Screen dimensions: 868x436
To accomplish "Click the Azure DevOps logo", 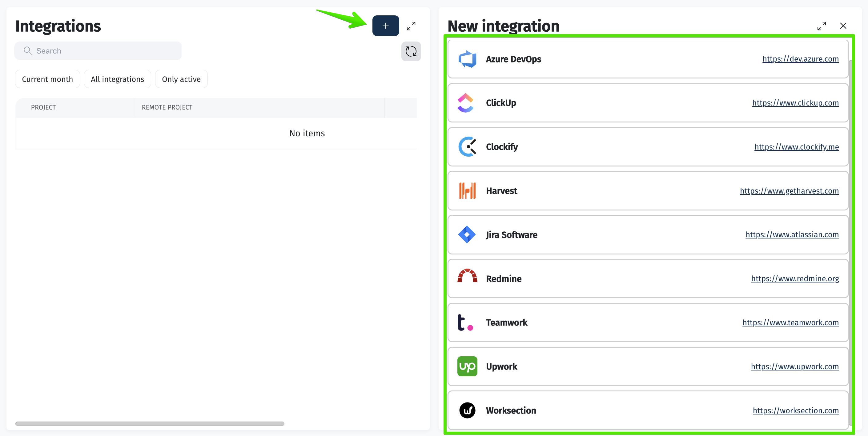I will (x=467, y=59).
